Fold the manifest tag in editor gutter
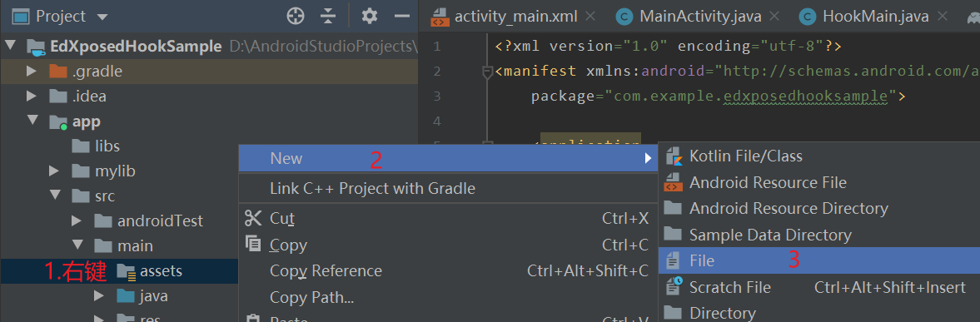Viewport: 980px width, 322px height. click(487, 72)
